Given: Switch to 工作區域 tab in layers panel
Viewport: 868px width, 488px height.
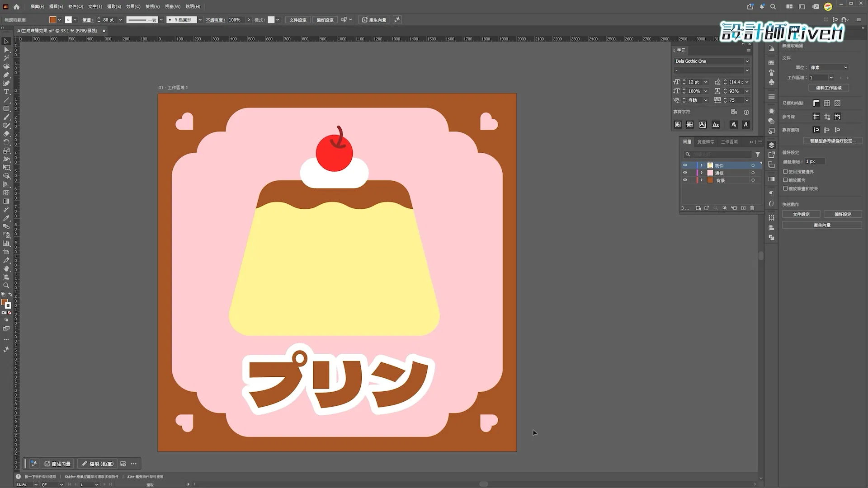Looking at the screenshot, I should (729, 142).
